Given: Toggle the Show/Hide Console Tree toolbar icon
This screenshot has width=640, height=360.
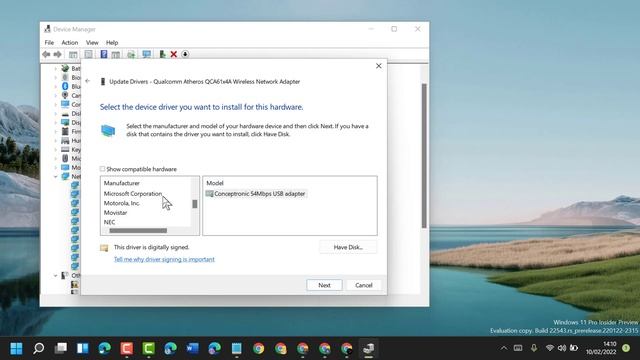Looking at the screenshot, I should [73, 54].
